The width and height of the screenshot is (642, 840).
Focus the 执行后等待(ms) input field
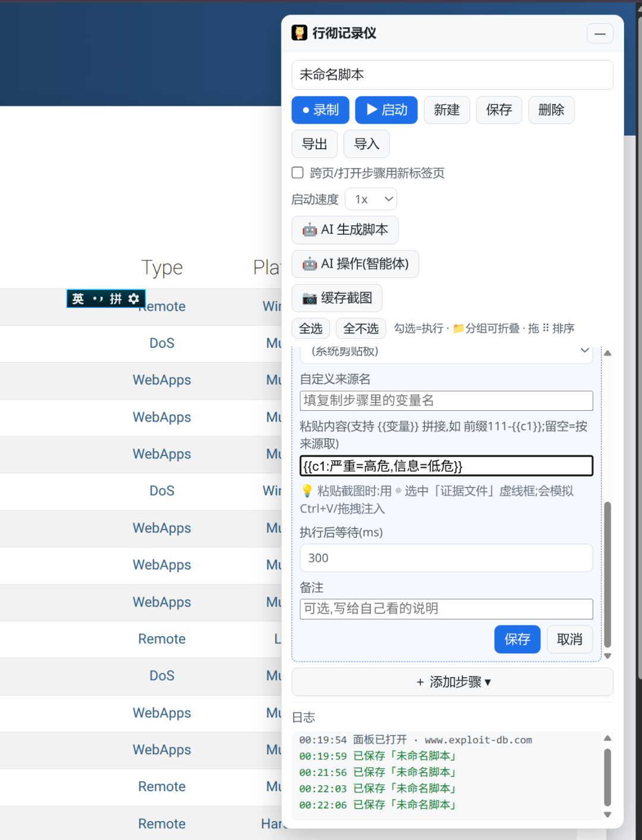point(446,558)
